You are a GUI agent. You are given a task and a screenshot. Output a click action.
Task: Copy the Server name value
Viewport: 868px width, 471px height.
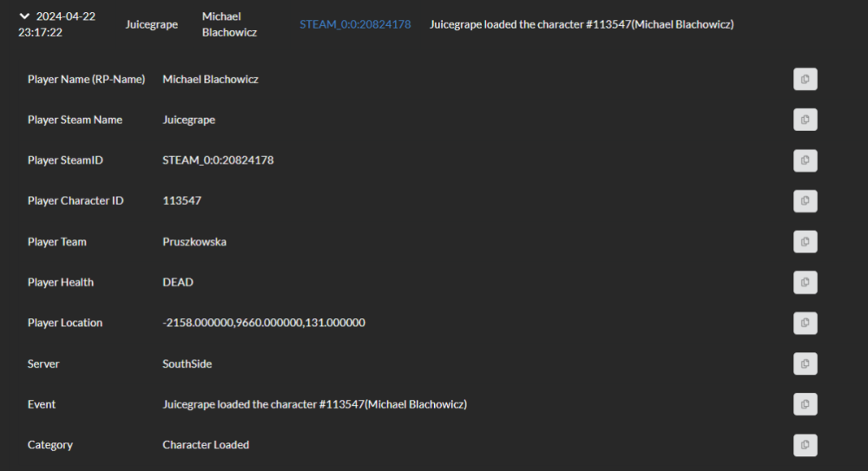click(805, 363)
